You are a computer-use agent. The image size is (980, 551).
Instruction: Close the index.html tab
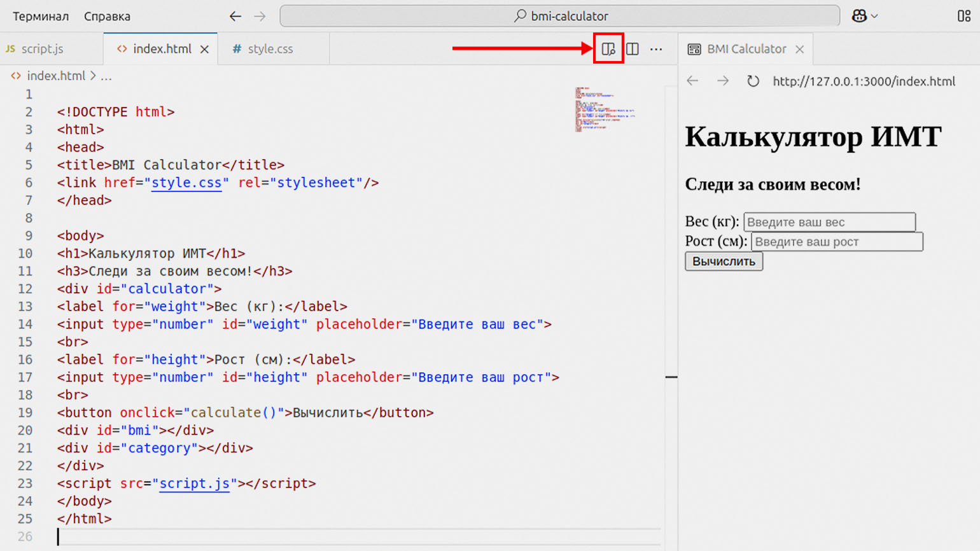point(204,49)
